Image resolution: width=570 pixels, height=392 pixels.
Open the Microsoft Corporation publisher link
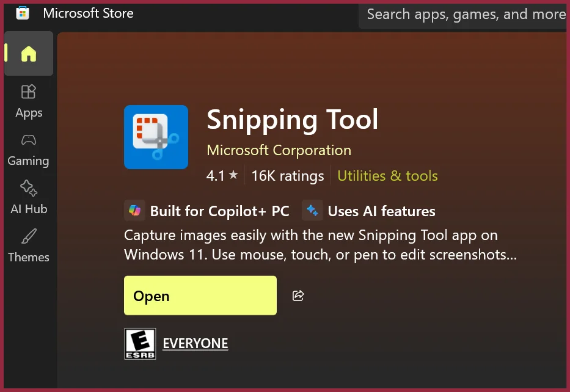click(x=279, y=150)
